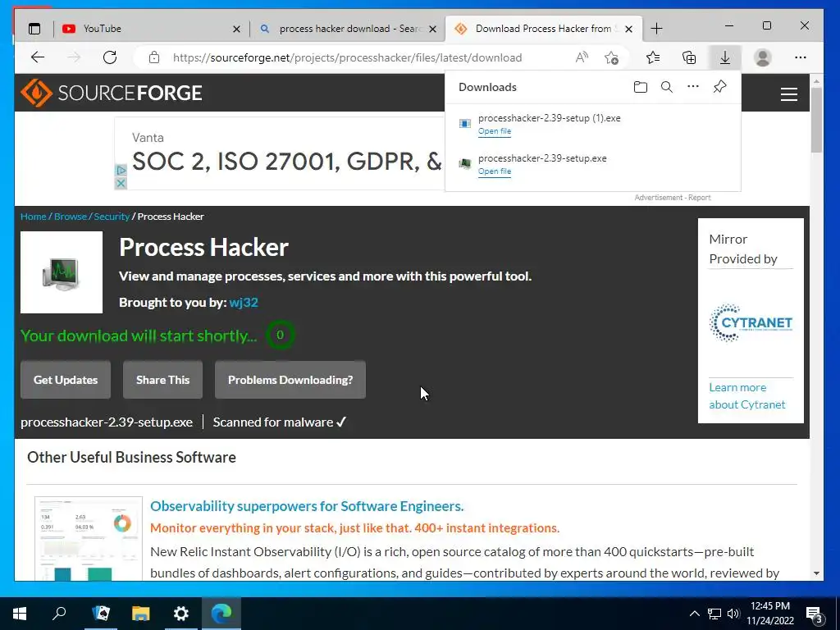Open the notification center icon
840x630 pixels.
[x=815, y=614]
